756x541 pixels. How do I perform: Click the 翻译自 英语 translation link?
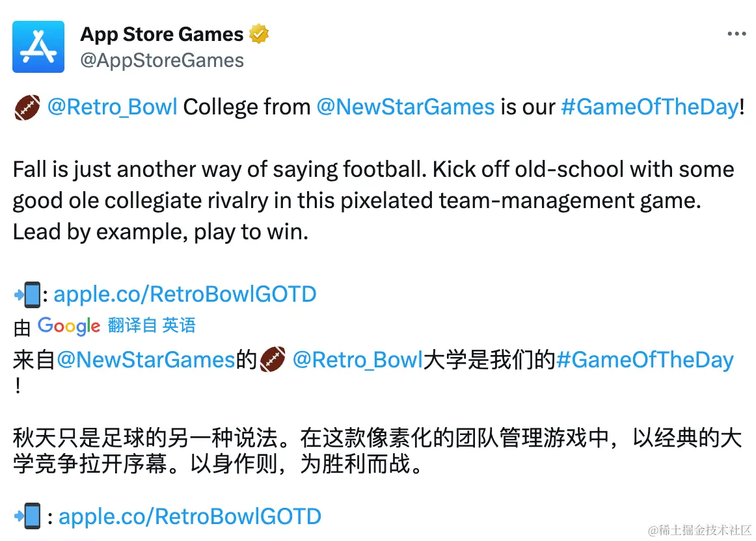click(x=152, y=325)
